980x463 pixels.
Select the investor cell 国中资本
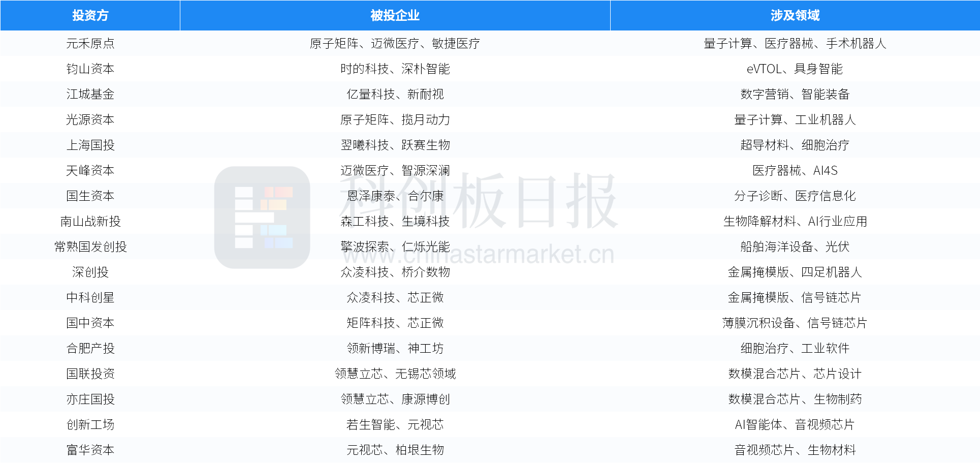tap(90, 323)
